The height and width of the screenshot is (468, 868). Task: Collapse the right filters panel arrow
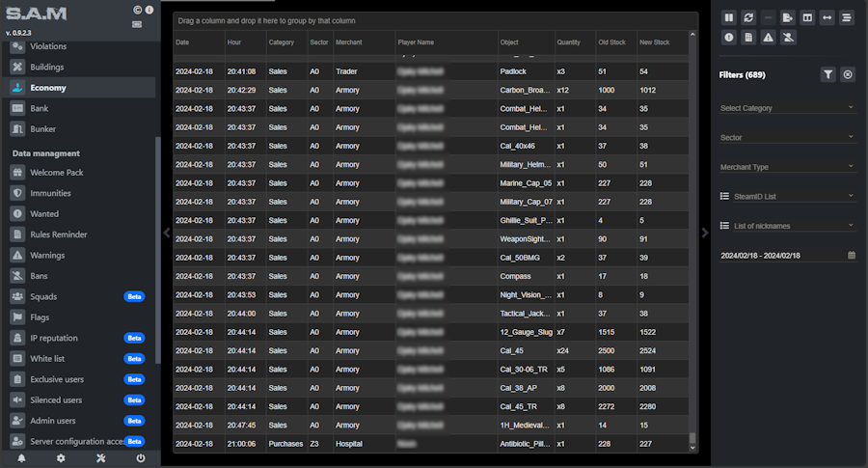[704, 233]
